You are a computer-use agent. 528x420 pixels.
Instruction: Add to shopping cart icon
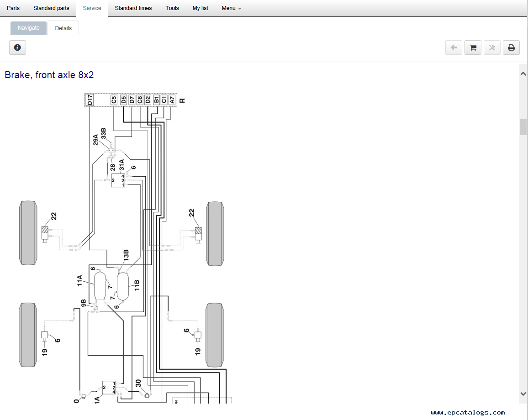pos(473,47)
